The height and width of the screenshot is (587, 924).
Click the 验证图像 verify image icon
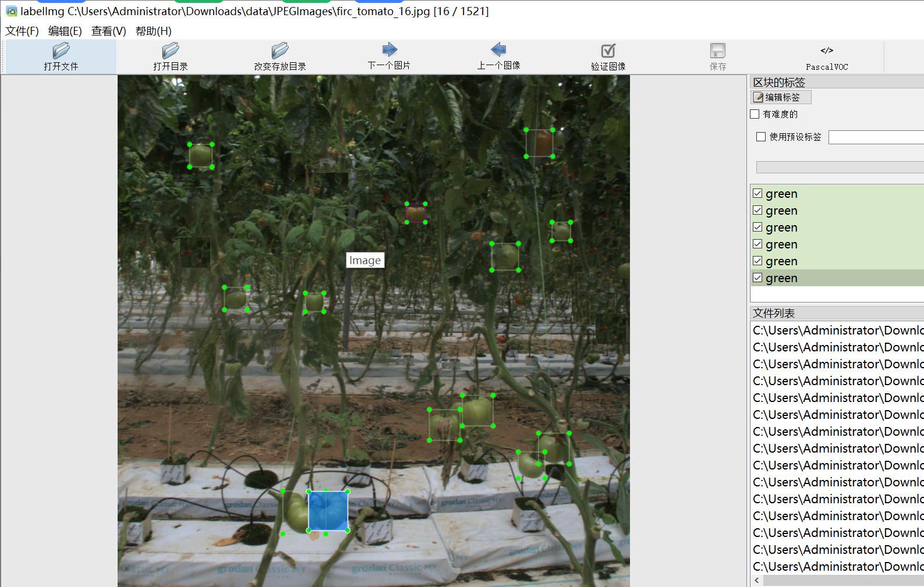click(x=608, y=51)
